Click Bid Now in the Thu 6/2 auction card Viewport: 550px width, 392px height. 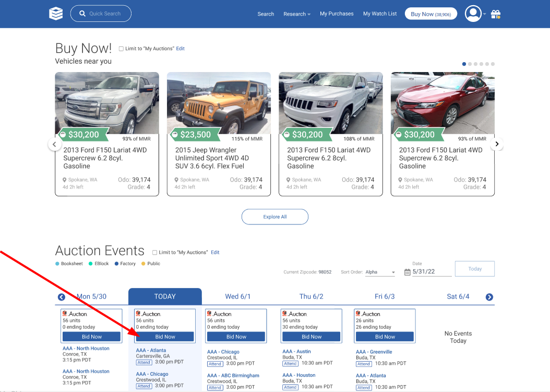(312, 337)
